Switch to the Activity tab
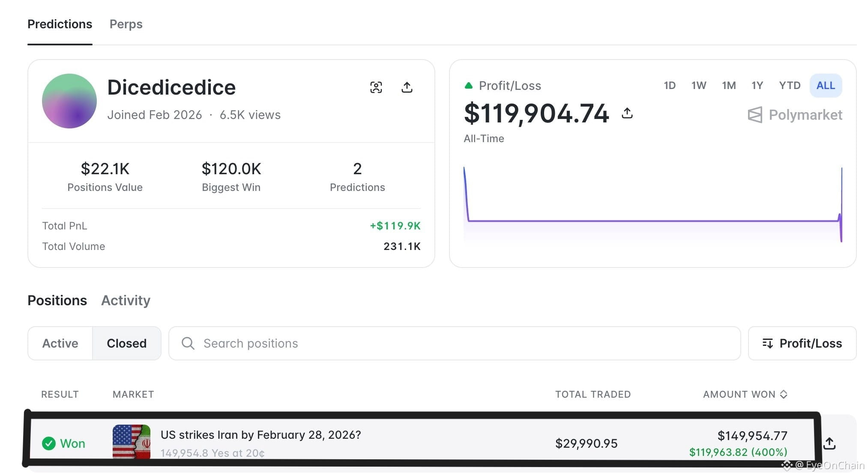 click(126, 300)
